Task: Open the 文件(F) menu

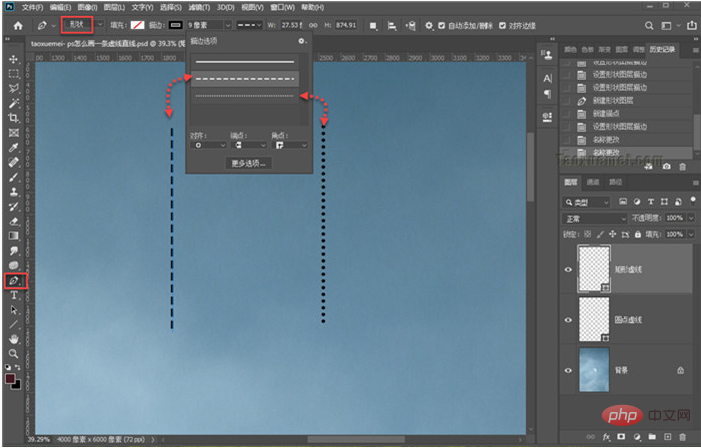Action: [x=32, y=7]
